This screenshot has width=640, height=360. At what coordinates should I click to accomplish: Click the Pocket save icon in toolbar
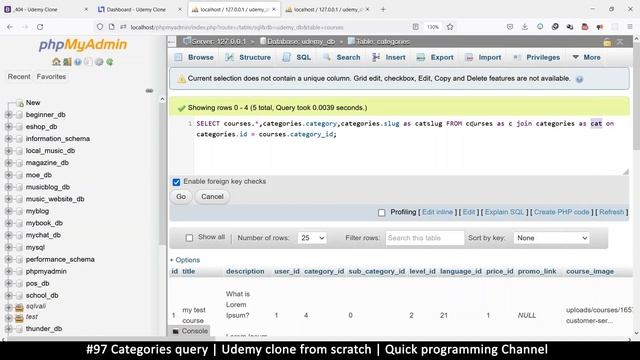[510, 27]
